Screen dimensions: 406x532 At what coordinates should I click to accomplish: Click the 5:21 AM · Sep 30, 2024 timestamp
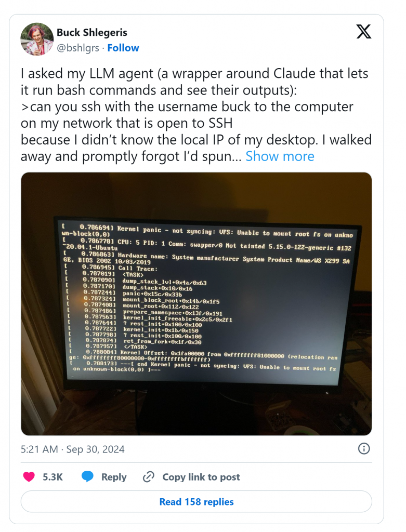[73, 449]
